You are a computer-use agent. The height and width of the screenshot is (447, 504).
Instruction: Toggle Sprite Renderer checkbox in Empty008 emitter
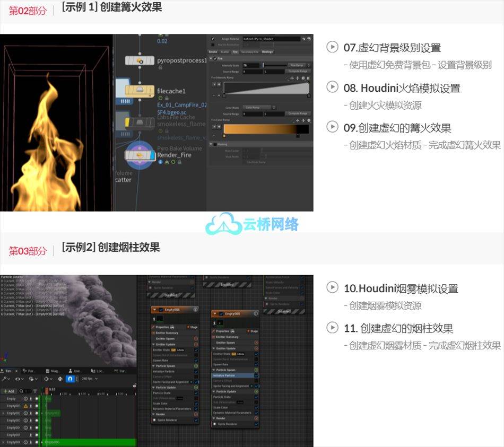coord(256,424)
